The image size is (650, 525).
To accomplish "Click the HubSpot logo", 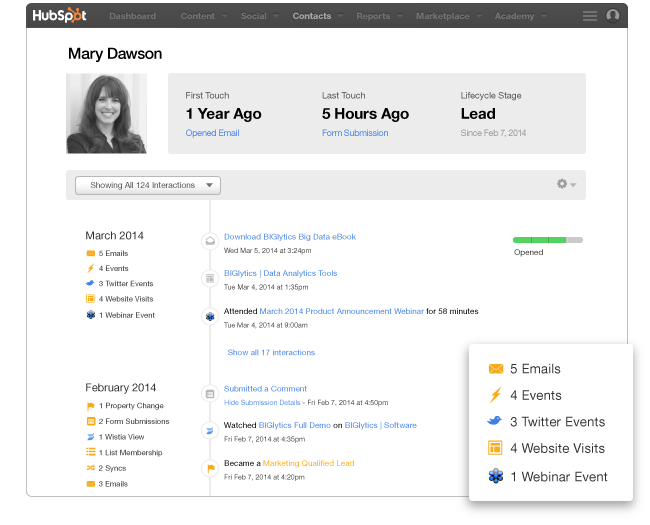I will [x=59, y=15].
